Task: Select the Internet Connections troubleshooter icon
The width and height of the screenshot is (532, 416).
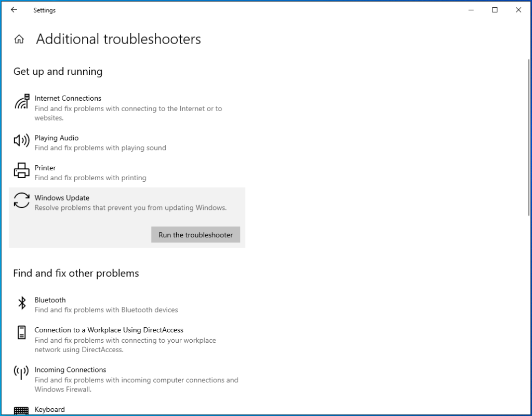Action: coord(21,103)
